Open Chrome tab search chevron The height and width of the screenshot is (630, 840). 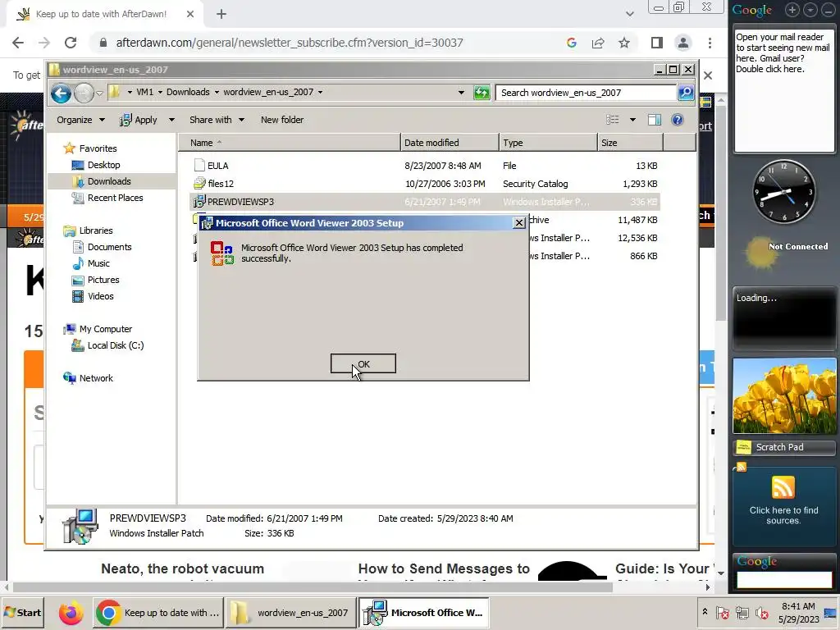click(630, 14)
